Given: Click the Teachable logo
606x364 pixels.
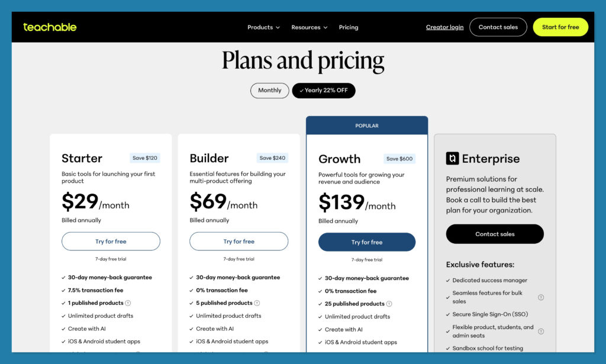Looking at the screenshot, I should point(50,27).
